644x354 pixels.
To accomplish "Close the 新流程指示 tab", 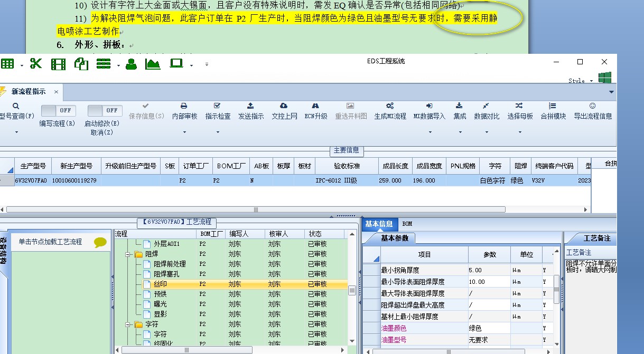I will click(57, 92).
